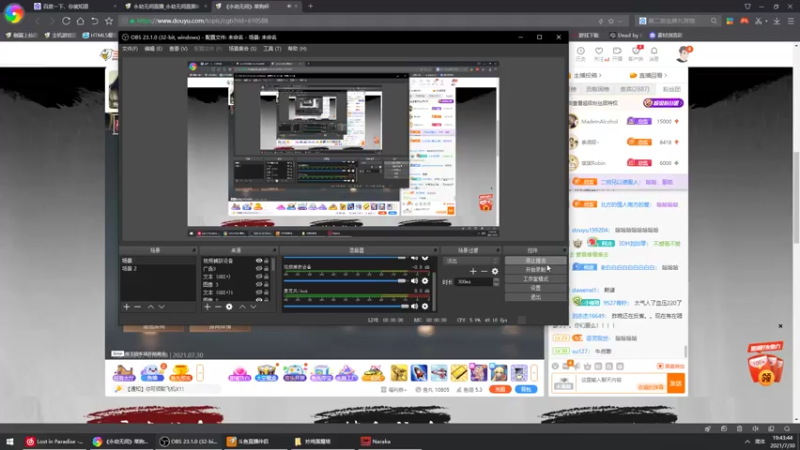Open OBS 设置 button in controls

point(535,288)
